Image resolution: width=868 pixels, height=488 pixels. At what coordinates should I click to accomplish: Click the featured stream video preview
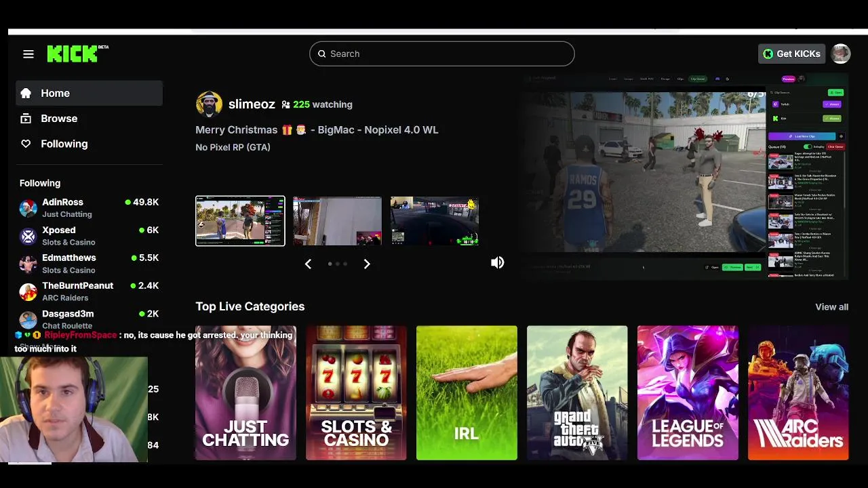click(x=685, y=176)
